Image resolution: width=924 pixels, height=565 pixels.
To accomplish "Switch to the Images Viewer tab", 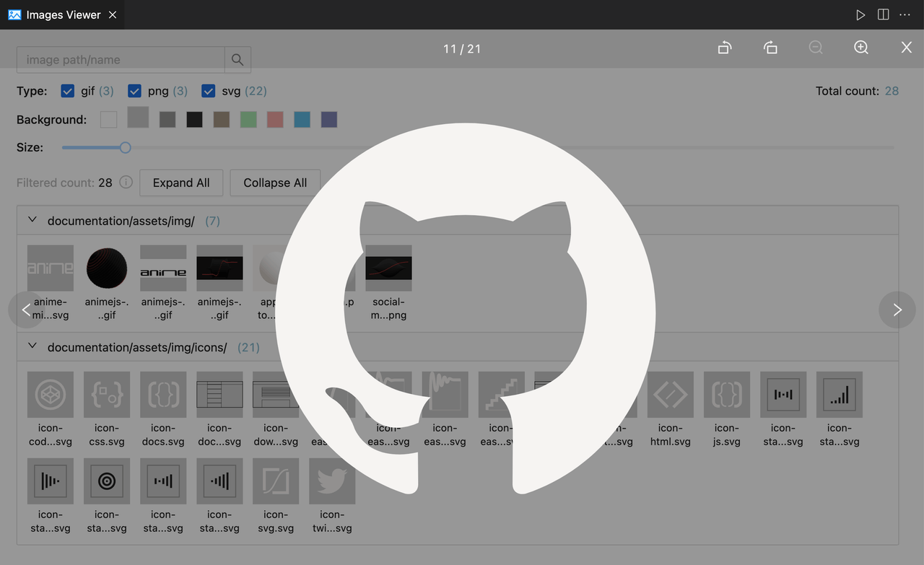I will click(61, 14).
